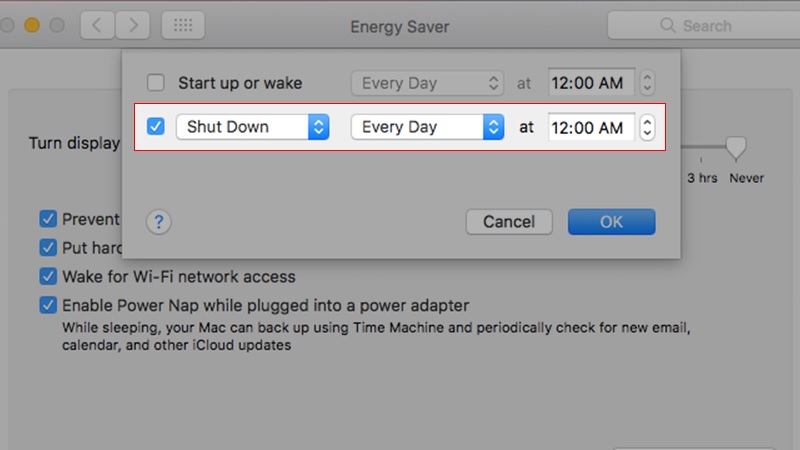Screen dimensions: 800x450
Task: Click the Start up 12:00 AM time field
Action: pyautogui.click(x=588, y=83)
